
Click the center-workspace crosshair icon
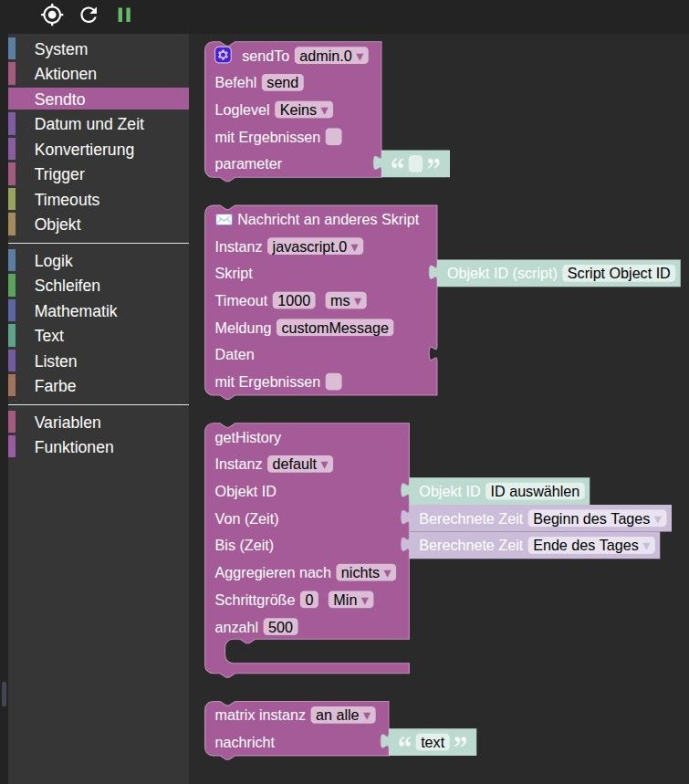click(52, 15)
